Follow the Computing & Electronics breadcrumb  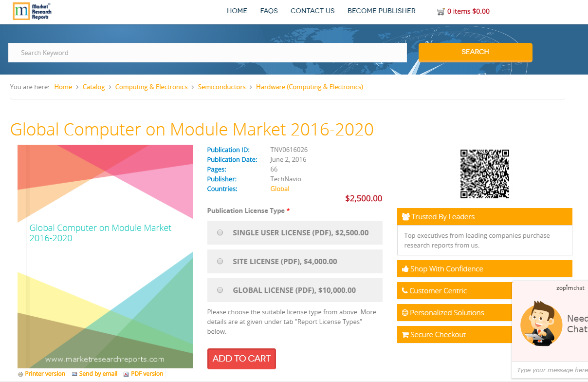pyautogui.click(x=151, y=87)
